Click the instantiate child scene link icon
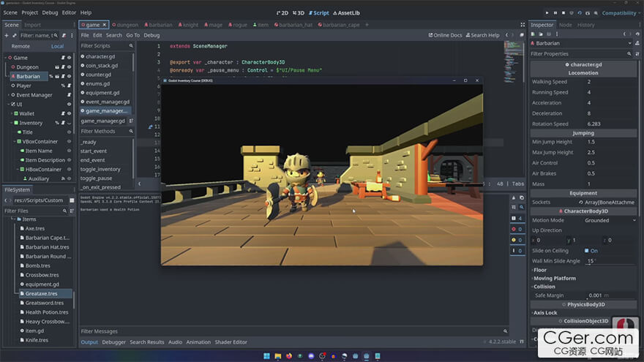This screenshot has width=644, height=362. pyautogui.click(x=15, y=35)
